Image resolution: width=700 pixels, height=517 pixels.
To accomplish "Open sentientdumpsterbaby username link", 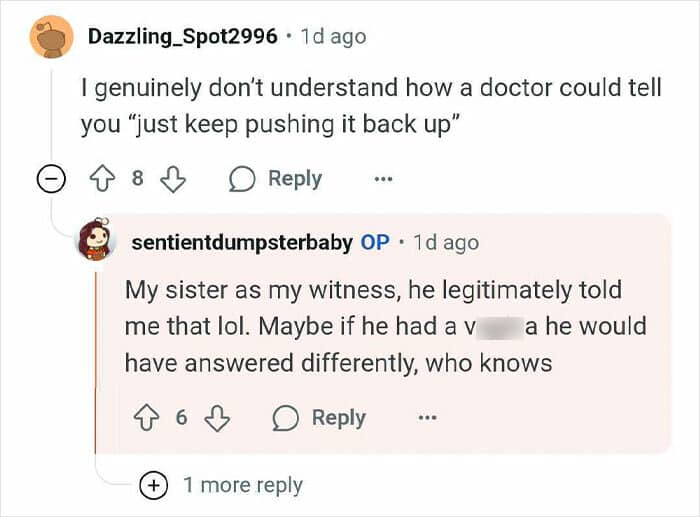I will pos(239,242).
